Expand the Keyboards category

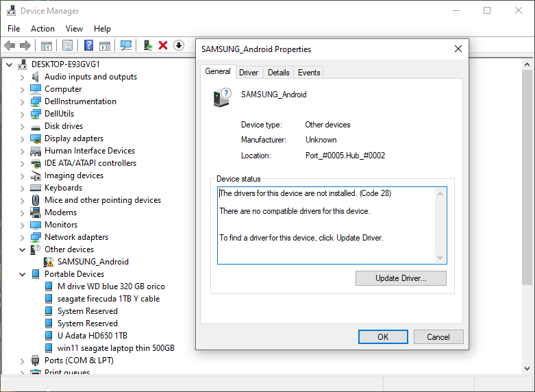[x=22, y=188]
